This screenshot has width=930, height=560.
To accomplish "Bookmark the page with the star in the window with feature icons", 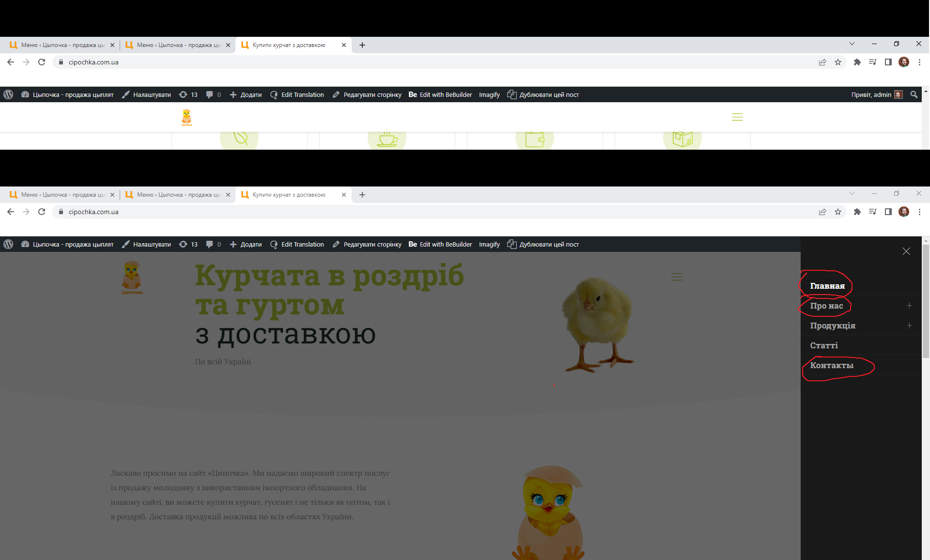I will tap(838, 62).
